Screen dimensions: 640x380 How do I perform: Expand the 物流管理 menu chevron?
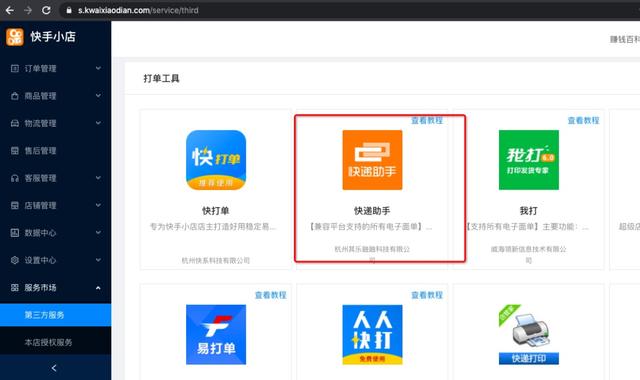(x=98, y=123)
